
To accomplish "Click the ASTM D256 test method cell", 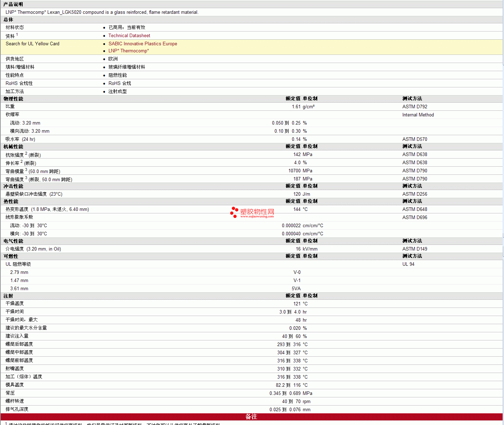I will pos(415,194).
